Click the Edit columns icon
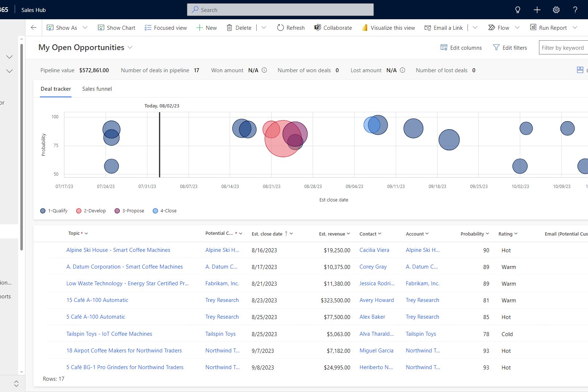Image resolution: width=588 pixels, height=392 pixels. tap(444, 47)
